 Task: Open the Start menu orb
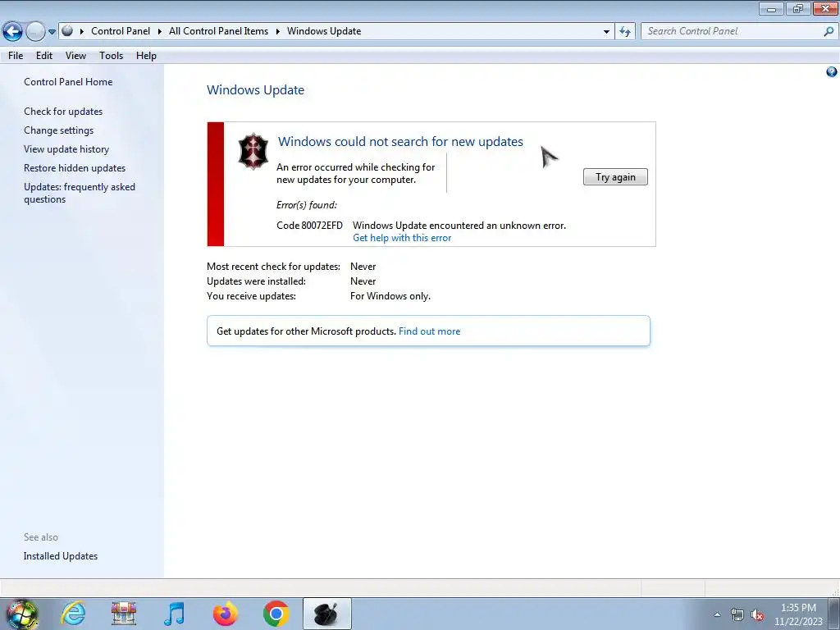(22, 614)
